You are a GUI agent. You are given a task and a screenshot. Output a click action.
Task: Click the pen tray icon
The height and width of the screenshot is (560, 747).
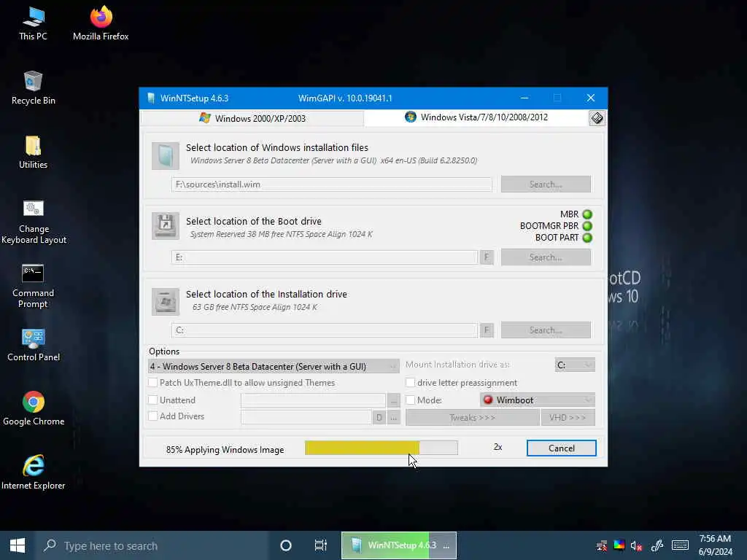click(x=657, y=545)
